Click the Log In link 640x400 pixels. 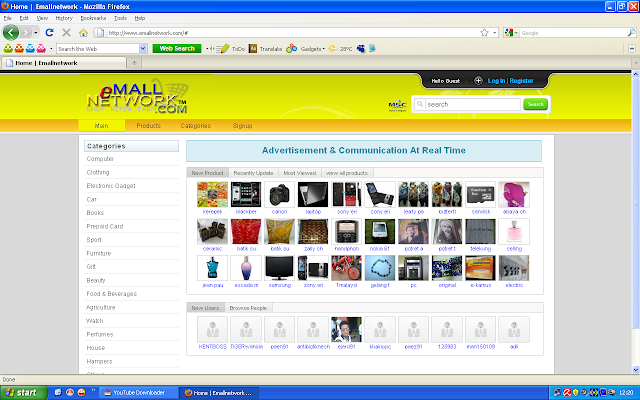[496, 81]
